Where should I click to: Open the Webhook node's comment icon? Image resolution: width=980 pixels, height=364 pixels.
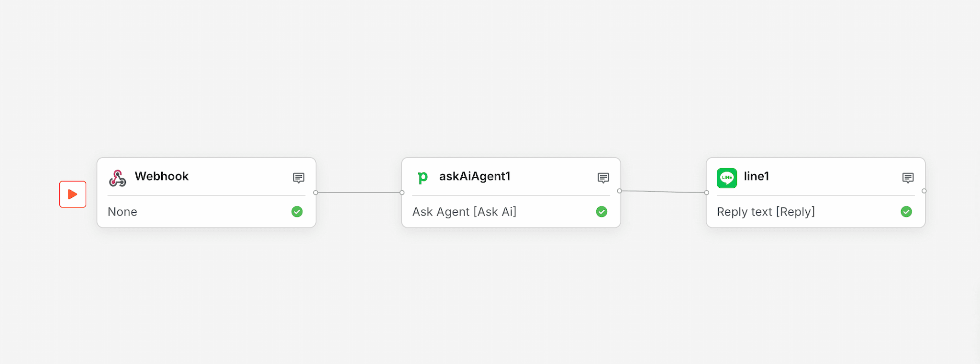tap(299, 178)
